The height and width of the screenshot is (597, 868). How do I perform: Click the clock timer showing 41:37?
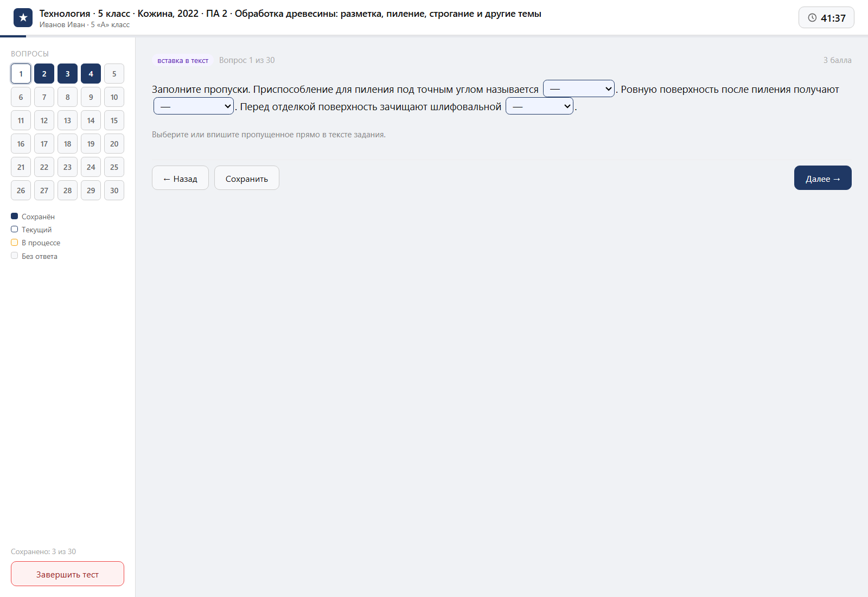click(x=826, y=17)
